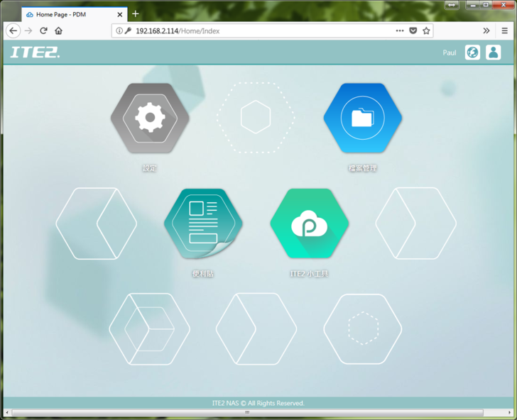
Task: Open page actions three-dots menu
Action: click(400, 31)
